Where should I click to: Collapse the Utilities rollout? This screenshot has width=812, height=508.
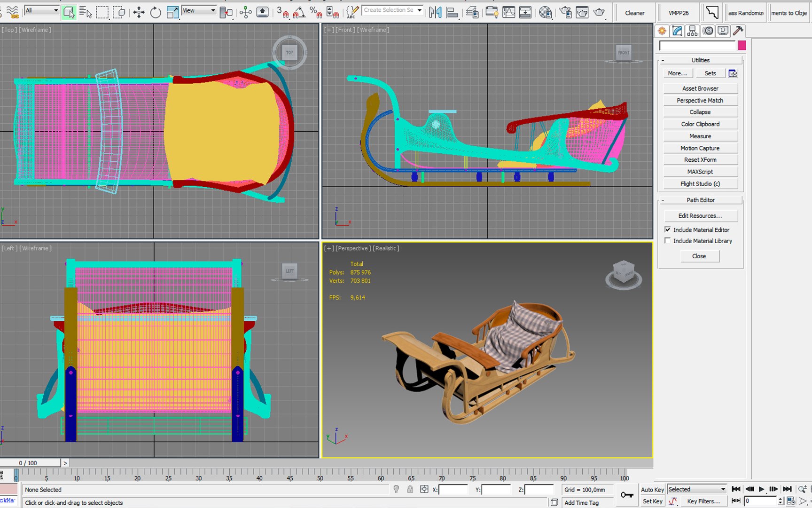tap(700, 60)
